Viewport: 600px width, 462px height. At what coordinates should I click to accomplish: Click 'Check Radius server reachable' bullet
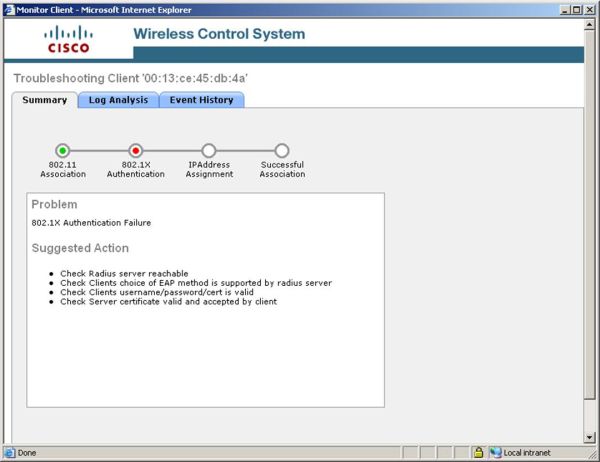pos(124,274)
